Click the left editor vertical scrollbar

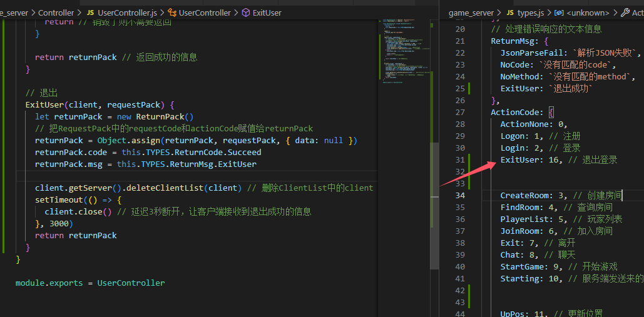[x=434, y=164]
